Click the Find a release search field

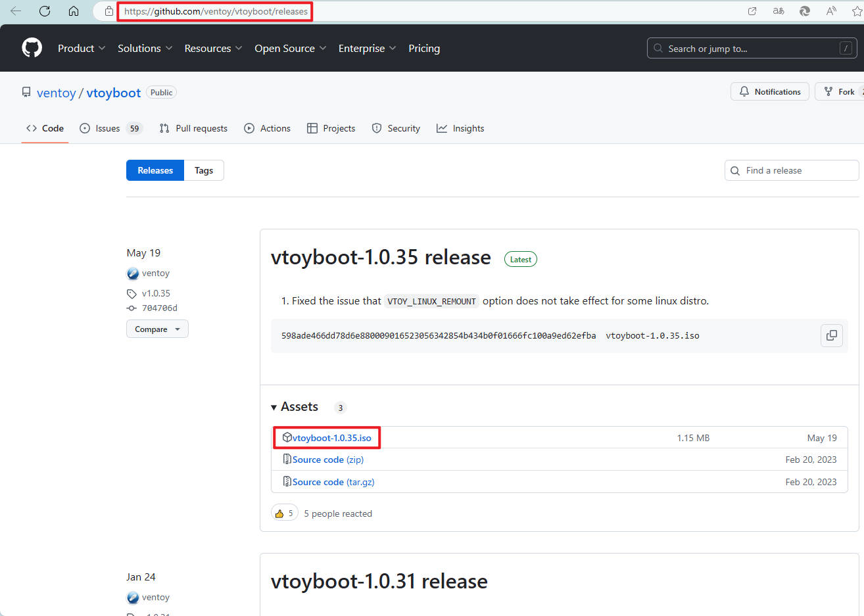tap(796, 170)
